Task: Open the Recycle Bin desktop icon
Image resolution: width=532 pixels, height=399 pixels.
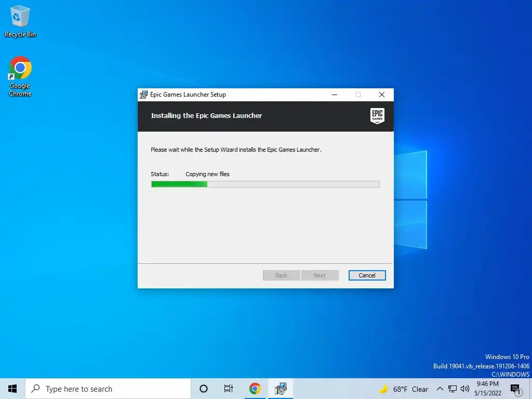Action: tap(20, 21)
